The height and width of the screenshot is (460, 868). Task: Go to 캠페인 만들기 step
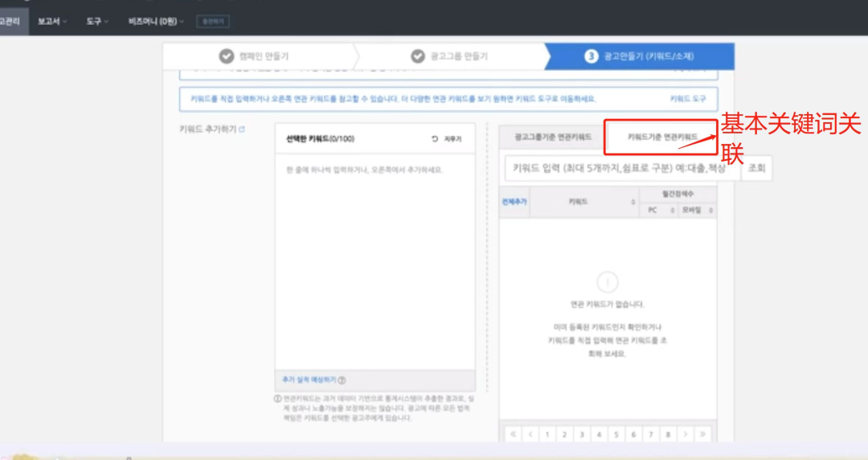[x=254, y=56]
